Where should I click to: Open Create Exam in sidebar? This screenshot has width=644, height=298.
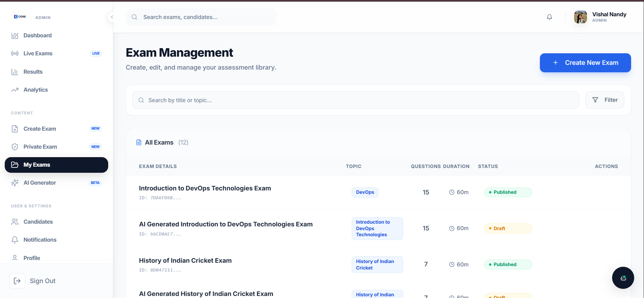click(x=56, y=129)
